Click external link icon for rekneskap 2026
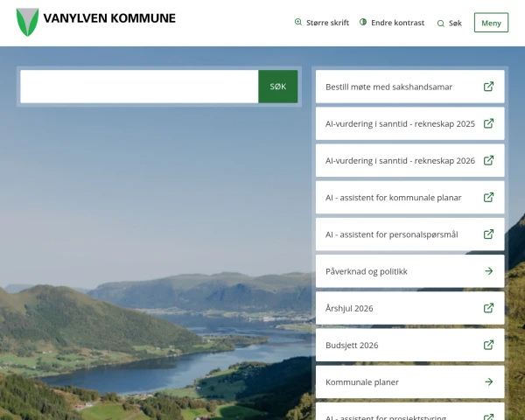 488,160
